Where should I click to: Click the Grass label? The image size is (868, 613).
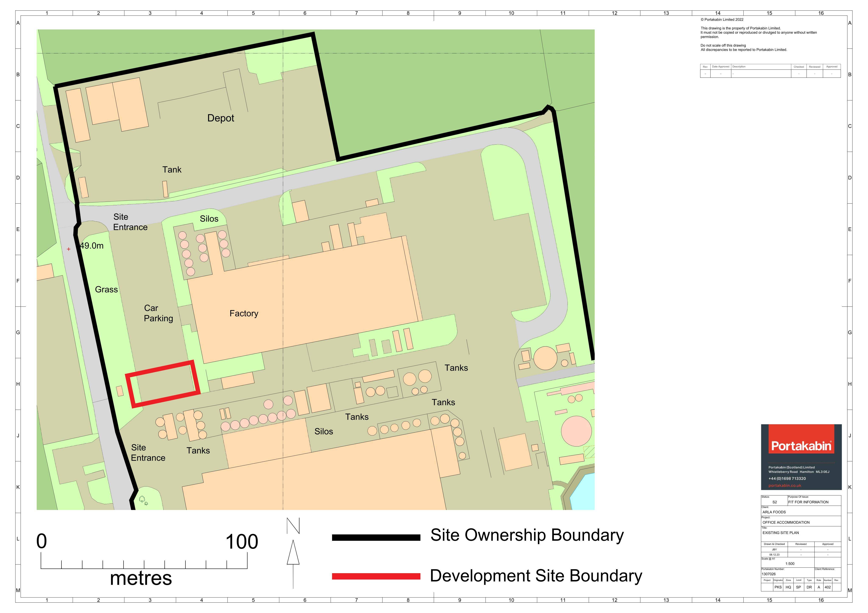(106, 290)
